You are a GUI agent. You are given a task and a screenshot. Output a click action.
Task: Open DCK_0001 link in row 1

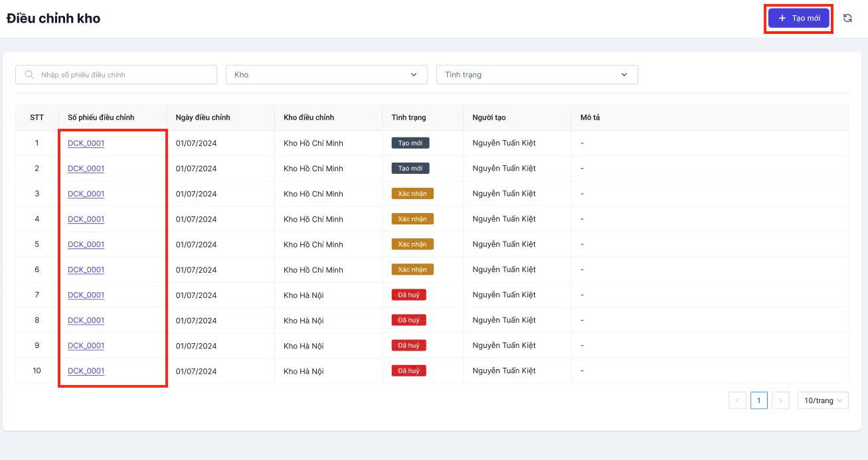pyautogui.click(x=86, y=143)
